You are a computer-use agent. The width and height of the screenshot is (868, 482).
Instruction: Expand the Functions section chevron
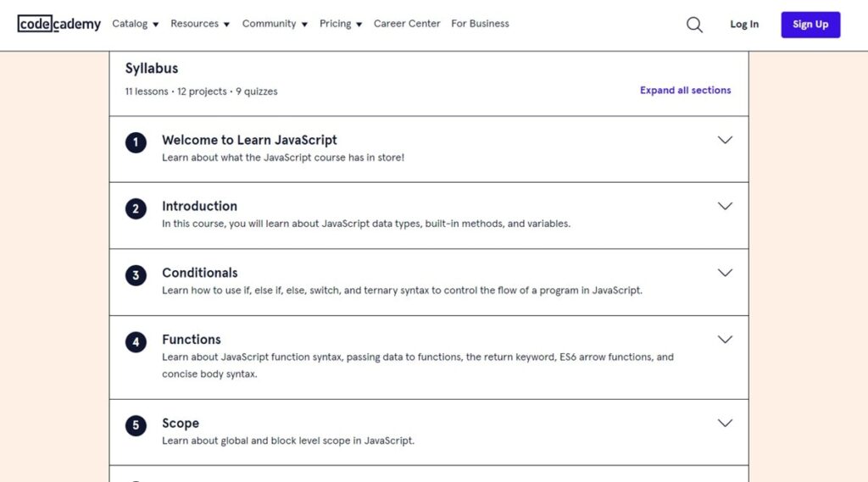[725, 340]
